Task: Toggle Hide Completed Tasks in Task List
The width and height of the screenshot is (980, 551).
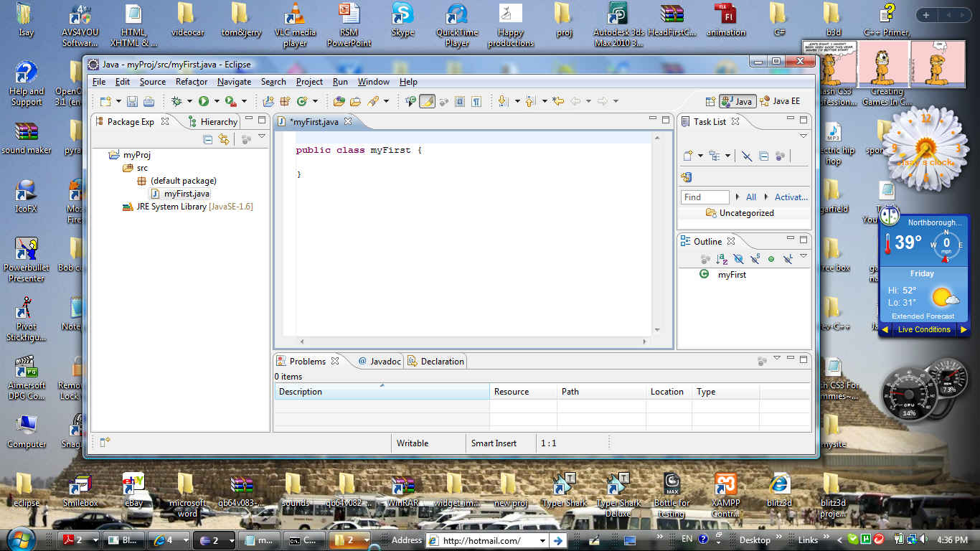Action: click(747, 155)
